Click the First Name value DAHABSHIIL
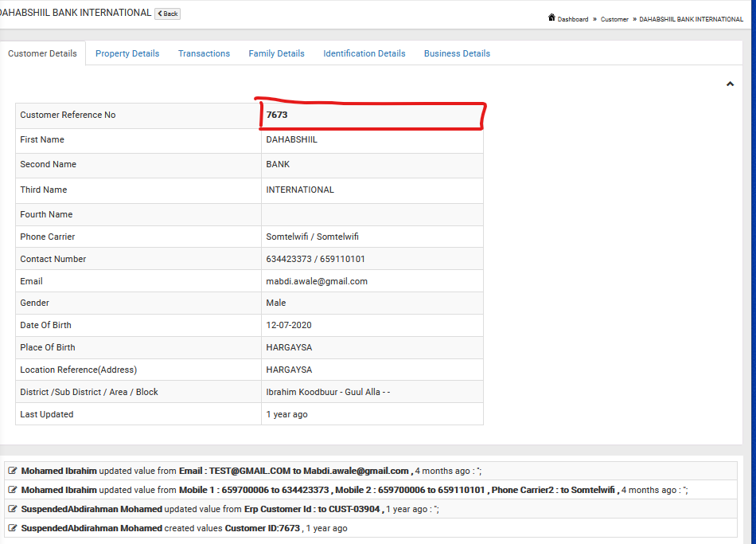This screenshot has height=544, width=756. pyautogui.click(x=292, y=139)
